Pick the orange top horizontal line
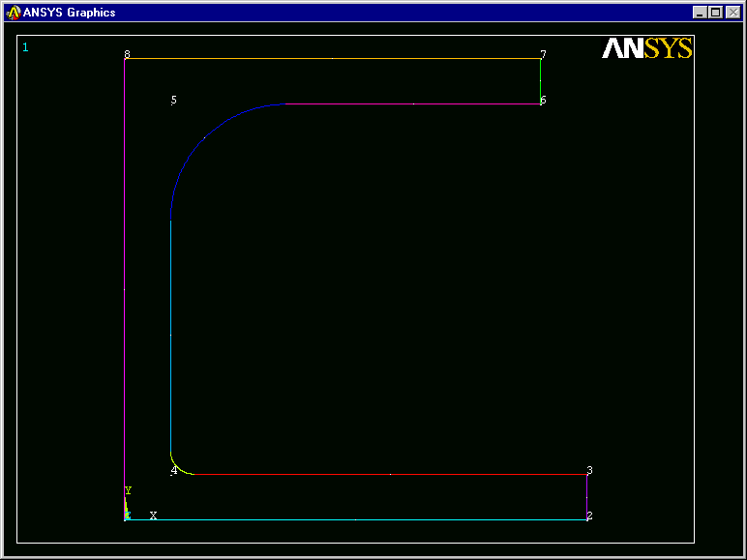The height and width of the screenshot is (560, 747). tap(333, 59)
